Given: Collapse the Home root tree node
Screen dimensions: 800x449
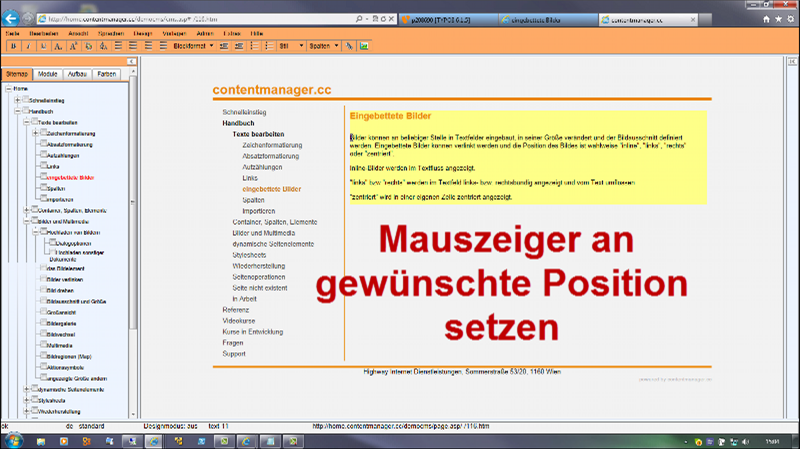Looking at the screenshot, I should coord(8,88).
